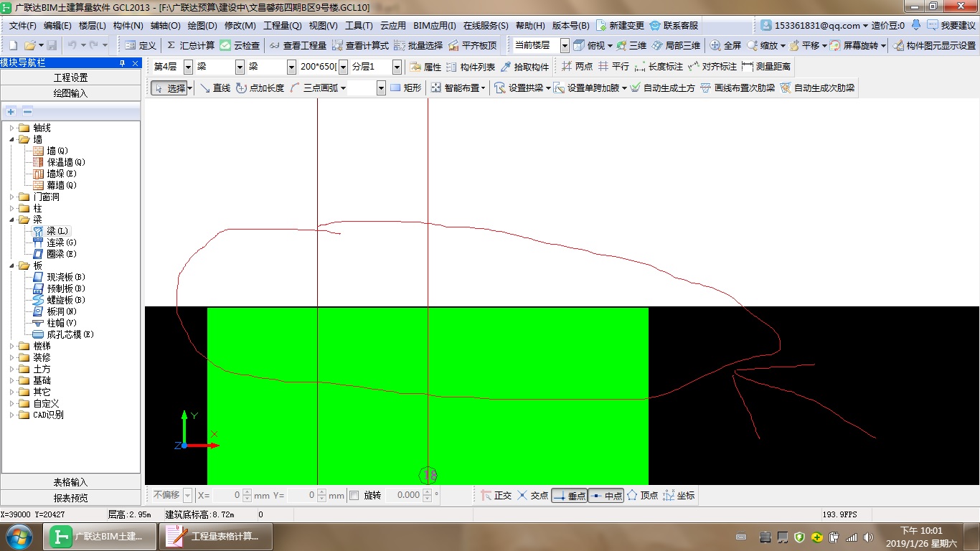Toggle 坐标 coordinate snap
980x551 pixels.
[x=679, y=496]
